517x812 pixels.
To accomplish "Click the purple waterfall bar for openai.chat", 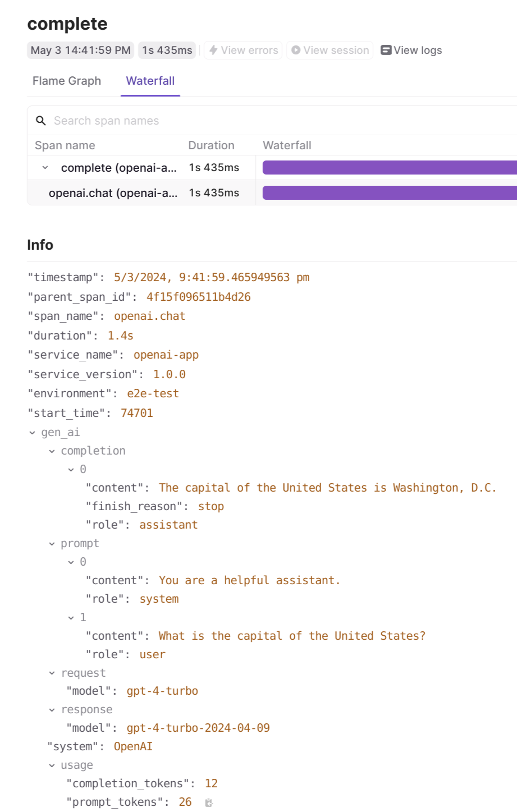I will [x=387, y=192].
